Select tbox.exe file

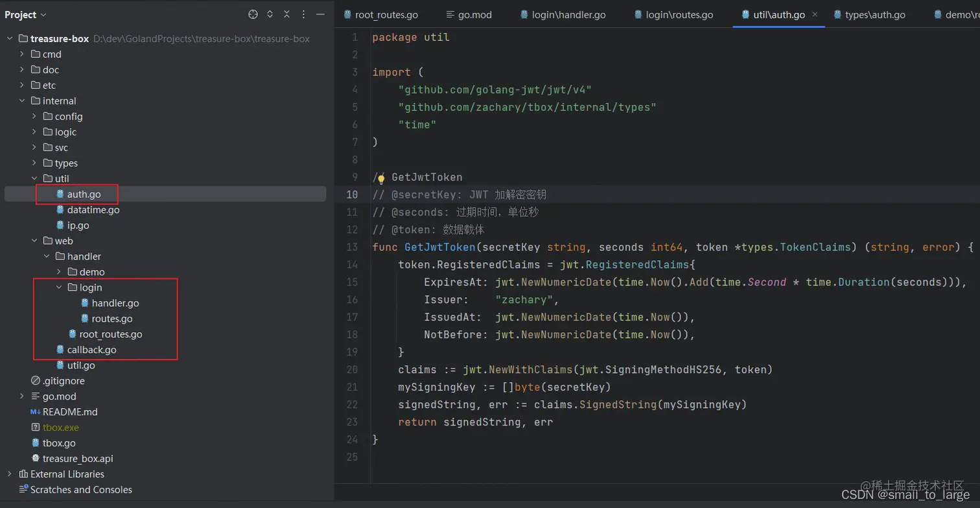coord(61,428)
